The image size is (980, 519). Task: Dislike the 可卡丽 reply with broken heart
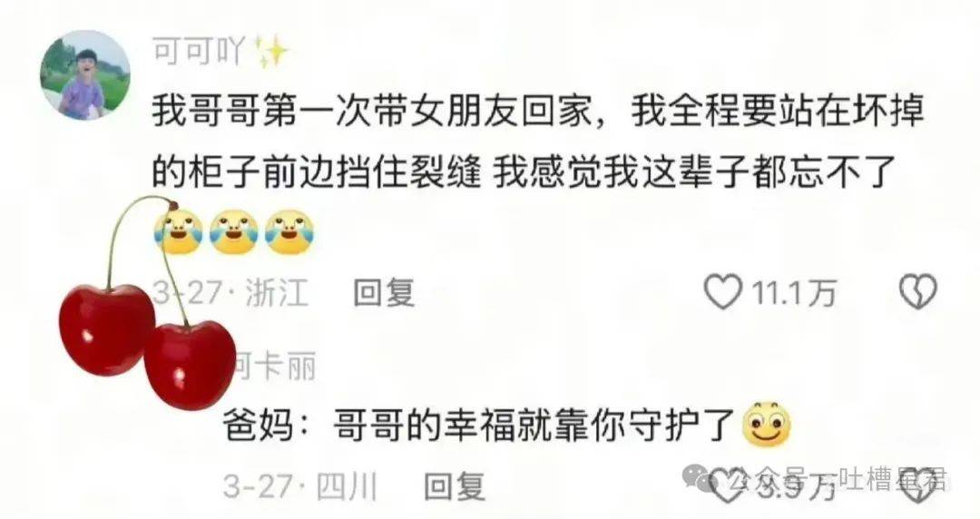click(920, 486)
